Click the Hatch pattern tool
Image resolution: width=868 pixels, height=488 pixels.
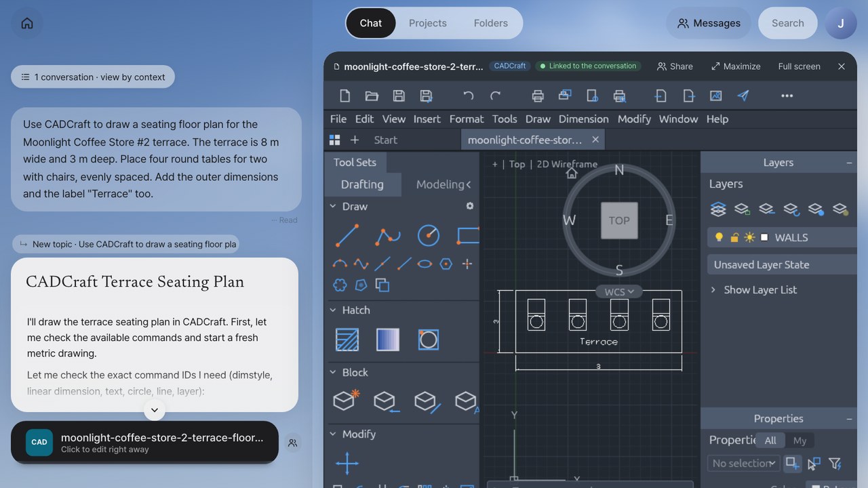[347, 340]
